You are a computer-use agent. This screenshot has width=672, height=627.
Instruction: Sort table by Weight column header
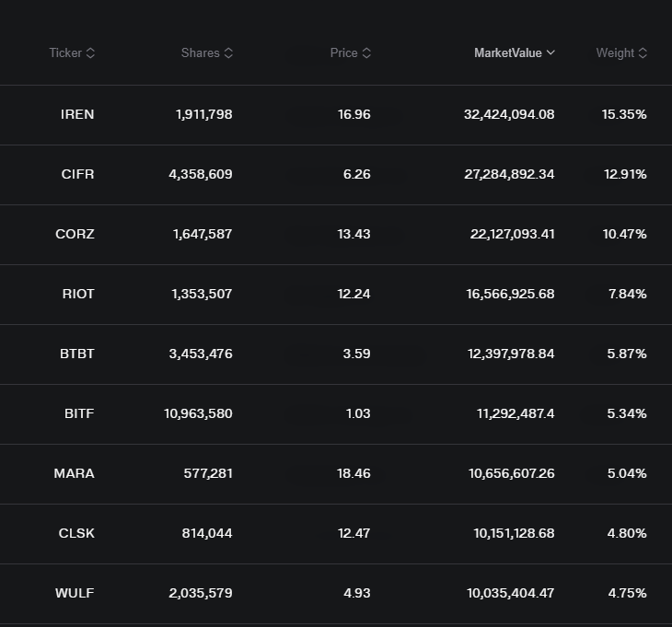pos(621,52)
